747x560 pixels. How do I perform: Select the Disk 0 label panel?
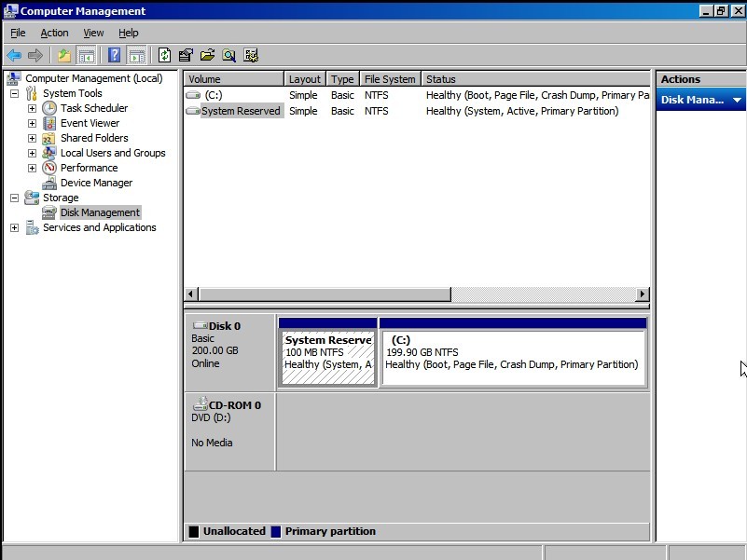(x=229, y=352)
